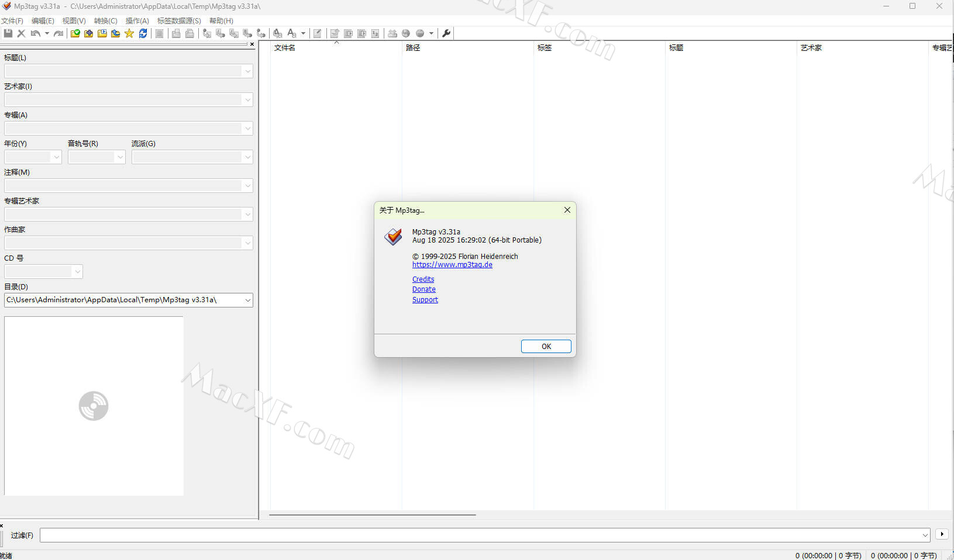954x560 pixels.
Task: Expand the 专辑艺术家 album artist dropdown
Action: (247, 215)
